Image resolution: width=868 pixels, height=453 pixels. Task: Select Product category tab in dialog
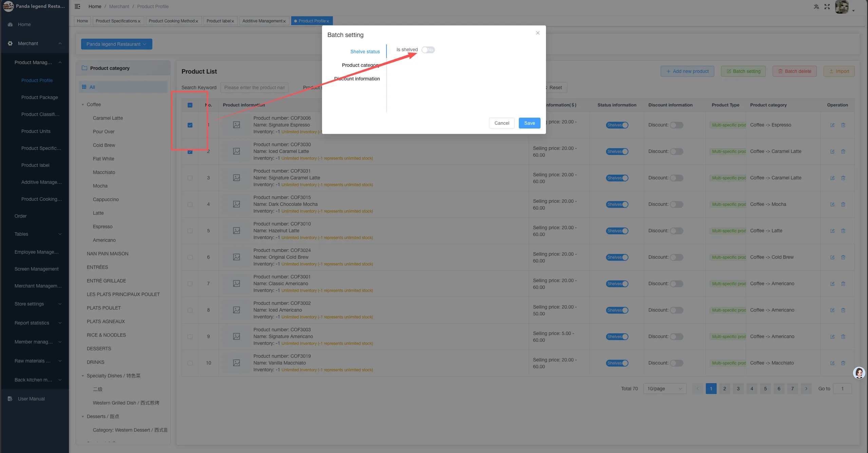pos(360,65)
